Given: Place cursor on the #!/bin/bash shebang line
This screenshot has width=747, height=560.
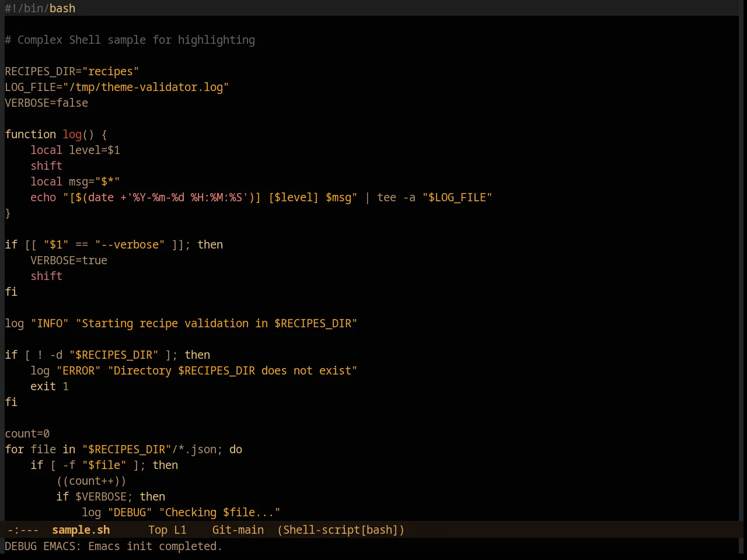Looking at the screenshot, I should tap(40, 8).
